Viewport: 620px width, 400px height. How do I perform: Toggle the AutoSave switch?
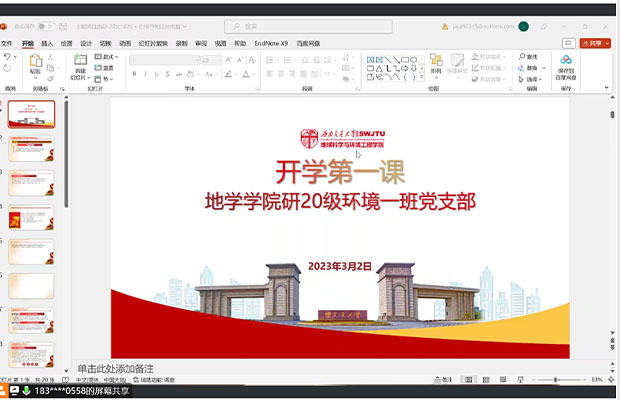pos(46,26)
